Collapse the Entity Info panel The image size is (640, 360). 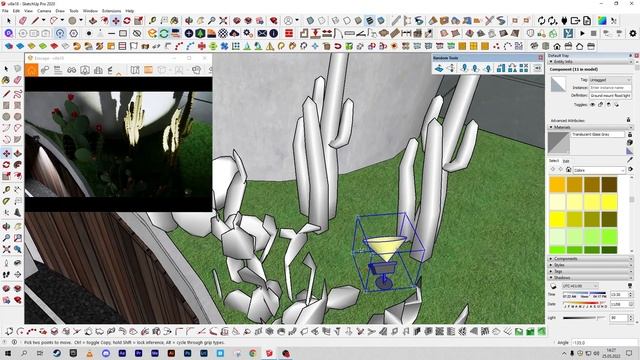590,62
